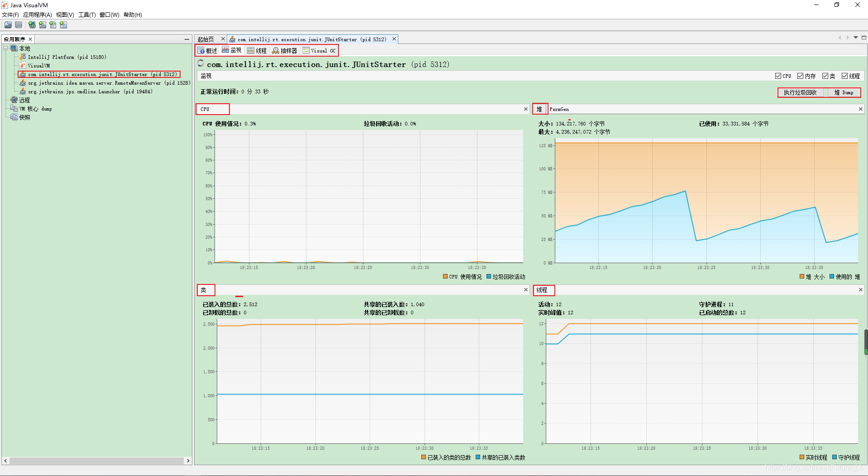This screenshot has width=868, height=476.
Task: Open the 视图(V) menu
Action: tap(65, 15)
